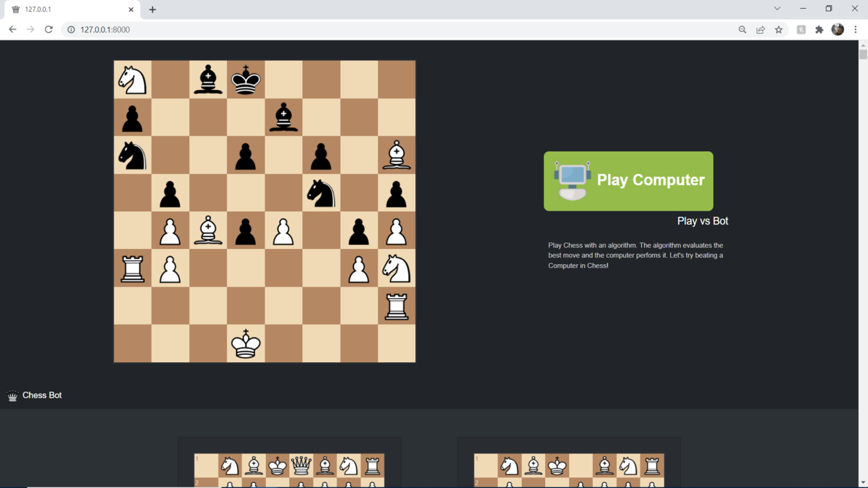Select the black knight on e5
868x488 pixels.
tap(321, 192)
